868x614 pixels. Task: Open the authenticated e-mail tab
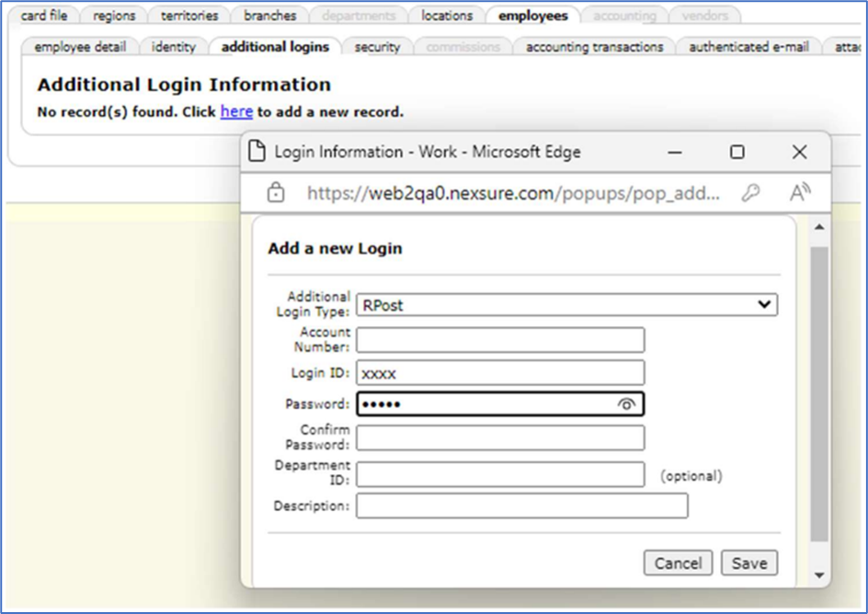coord(749,46)
